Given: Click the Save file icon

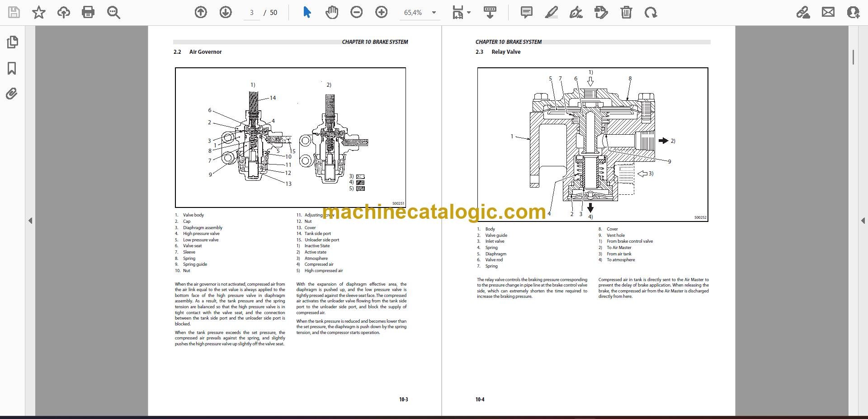Looking at the screenshot, I should point(14,13).
